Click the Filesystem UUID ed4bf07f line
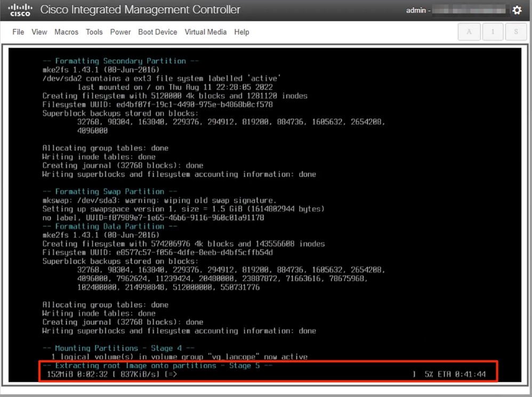The image size is (532, 397). point(157,105)
